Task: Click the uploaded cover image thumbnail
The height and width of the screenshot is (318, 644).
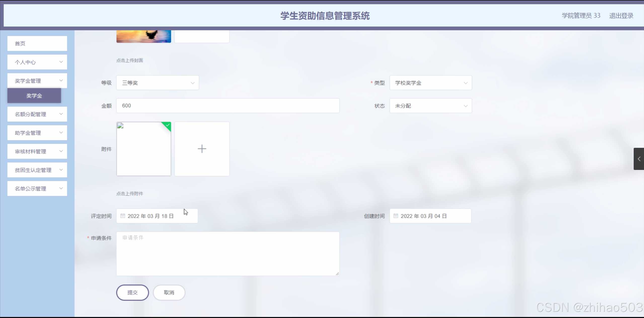Action: (143, 36)
